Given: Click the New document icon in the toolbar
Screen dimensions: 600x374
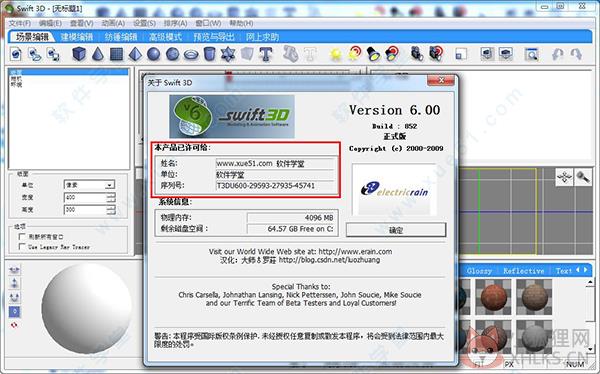Looking at the screenshot, I should click(16, 54).
